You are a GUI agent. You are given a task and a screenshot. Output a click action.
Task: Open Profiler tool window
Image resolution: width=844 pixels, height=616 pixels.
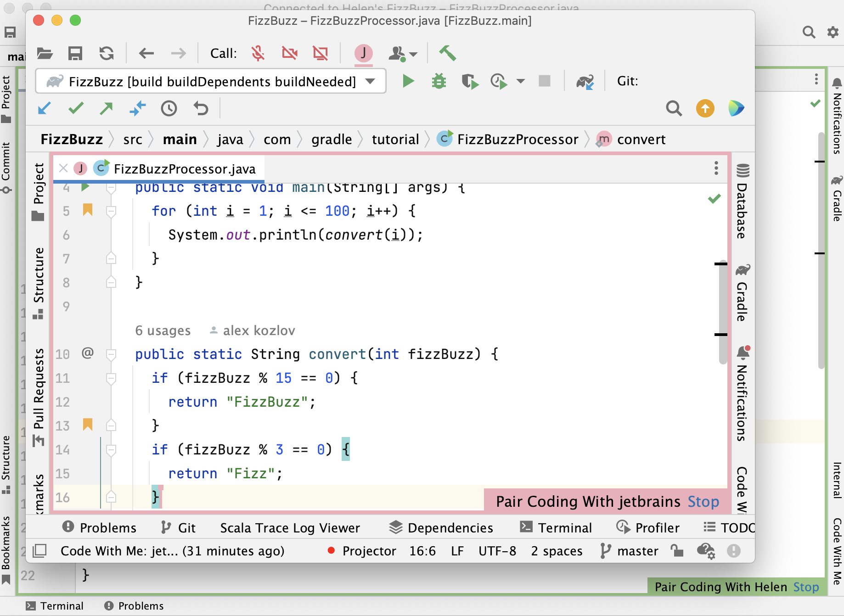647,527
